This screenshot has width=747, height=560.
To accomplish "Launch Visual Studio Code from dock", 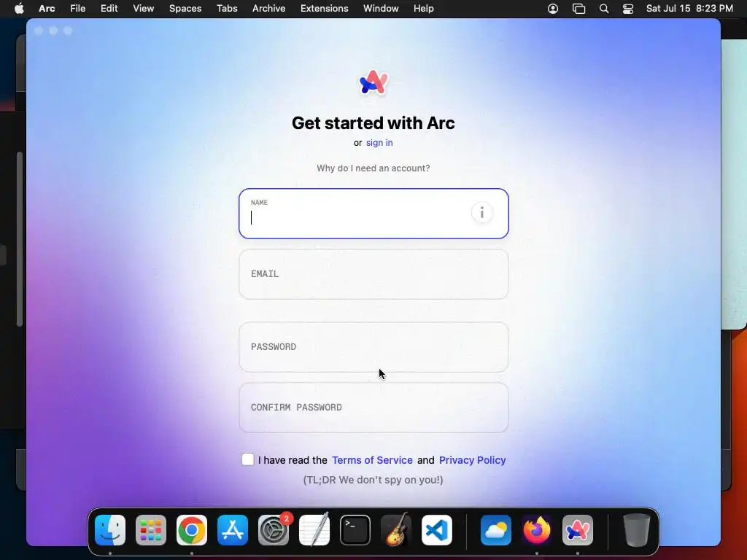I will [x=437, y=530].
